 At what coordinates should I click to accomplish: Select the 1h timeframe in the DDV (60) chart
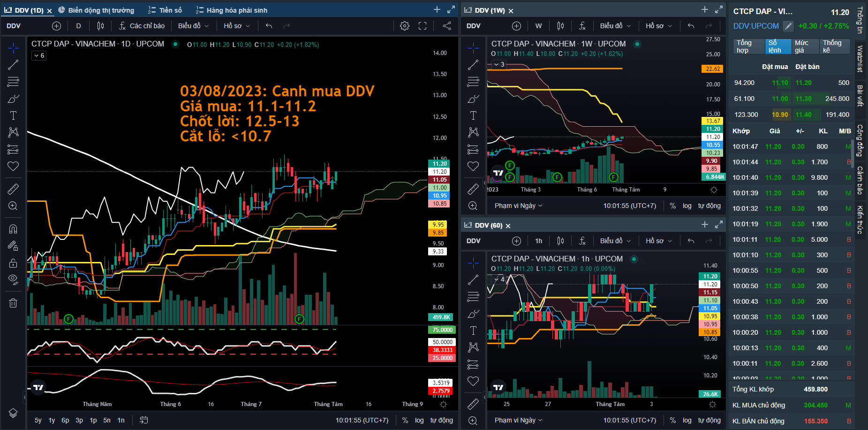(x=538, y=241)
